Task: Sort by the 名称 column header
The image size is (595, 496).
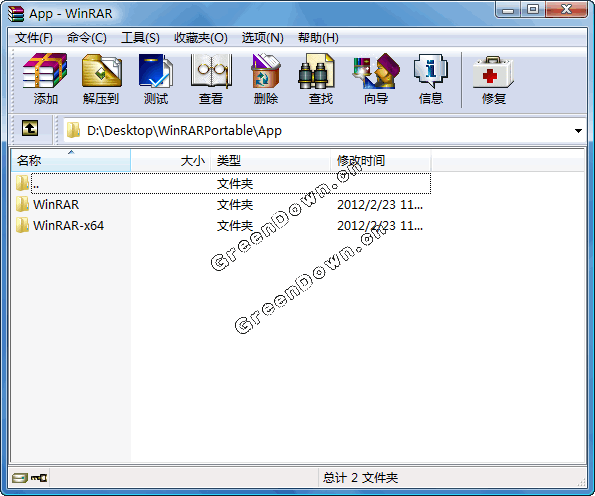Action: pos(71,161)
